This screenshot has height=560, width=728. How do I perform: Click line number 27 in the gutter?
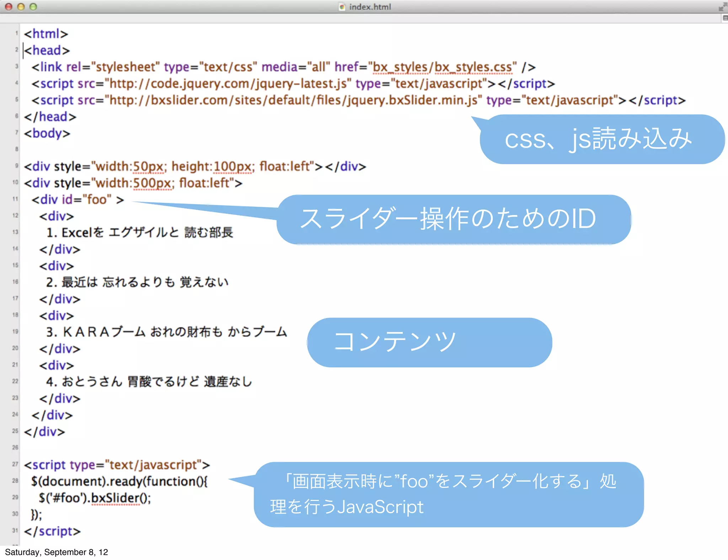pos(15,464)
